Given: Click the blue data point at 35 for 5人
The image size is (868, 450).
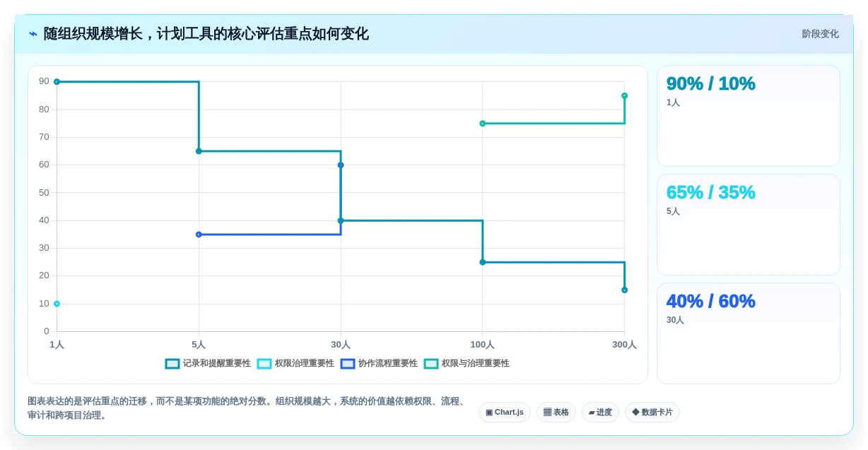Looking at the screenshot, I should [x=199, y=235].
